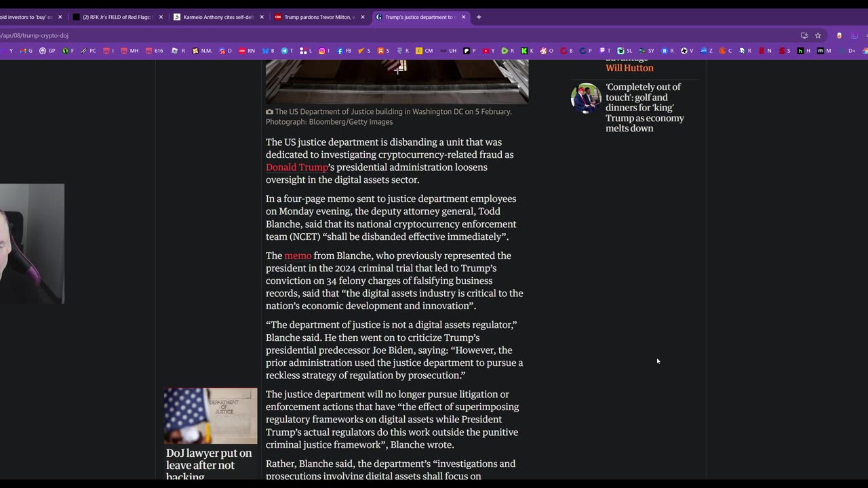Open the Twitch T bookmark
The image size is (868, 488).
pyautogui.click(x=605, y=51)
